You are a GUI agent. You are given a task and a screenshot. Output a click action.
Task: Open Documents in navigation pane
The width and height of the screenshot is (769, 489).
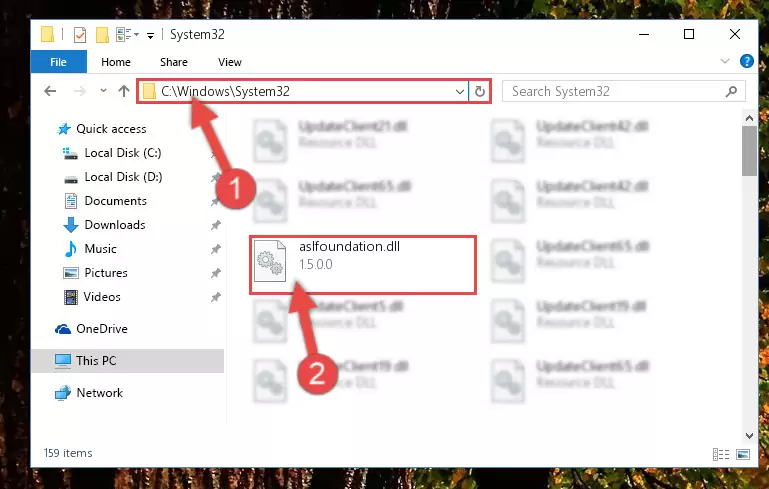coord(115,201)
